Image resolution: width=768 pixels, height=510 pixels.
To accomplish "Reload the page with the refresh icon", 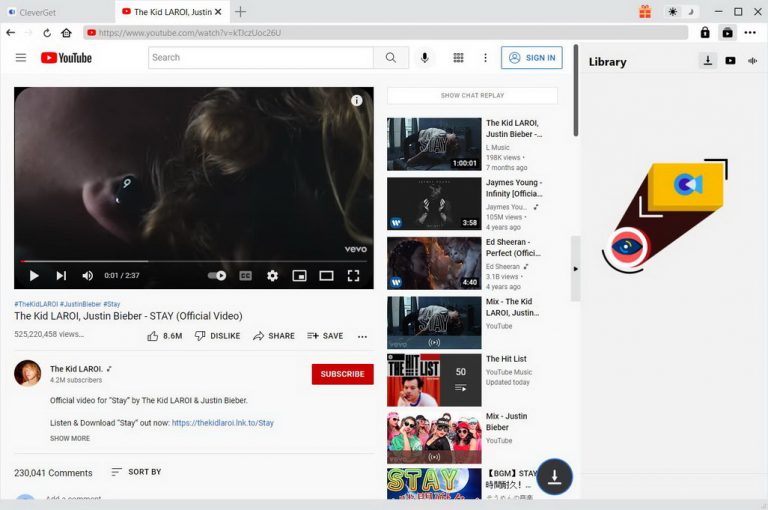I will [47, 33].
